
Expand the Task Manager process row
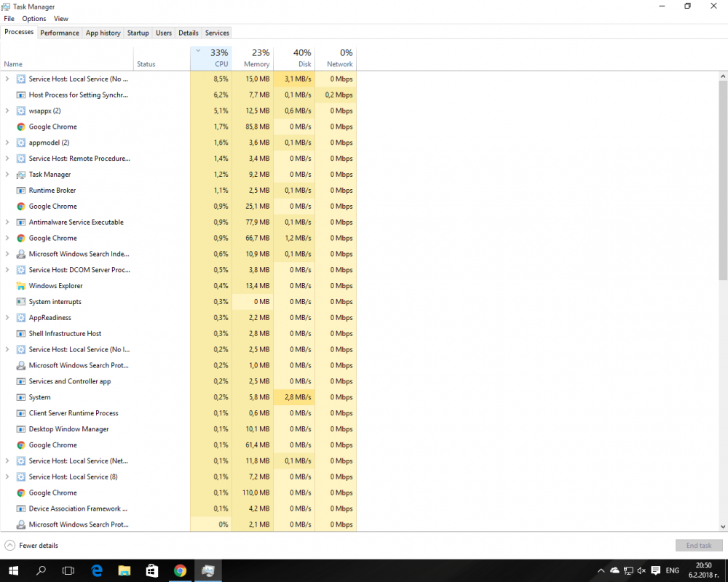[7, 174]
